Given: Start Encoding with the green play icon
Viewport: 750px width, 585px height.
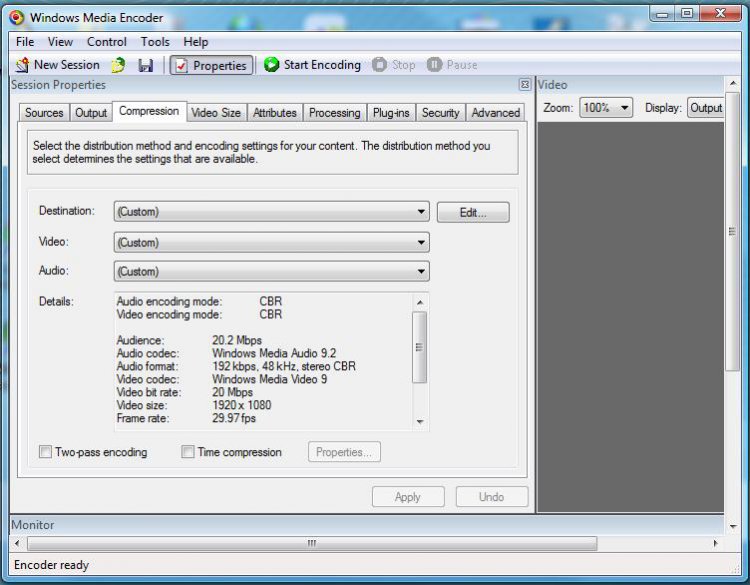Looking at the screenshot, I should 271,65.
